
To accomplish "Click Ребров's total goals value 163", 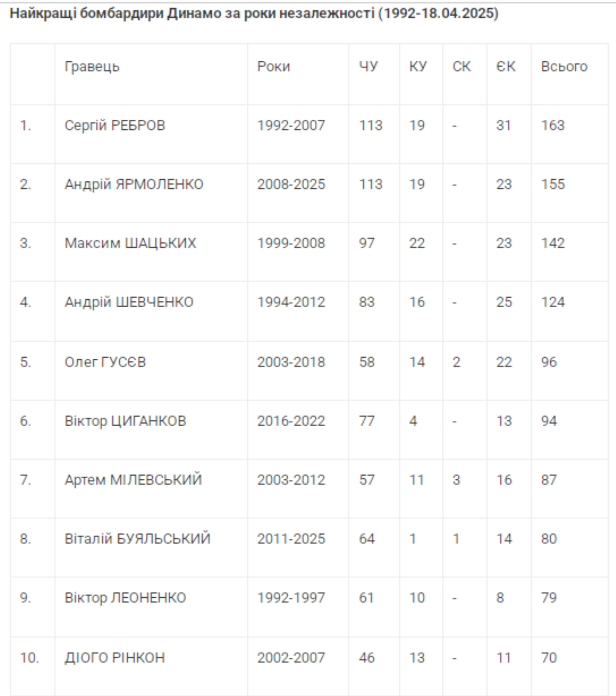I will pos(553,126).
